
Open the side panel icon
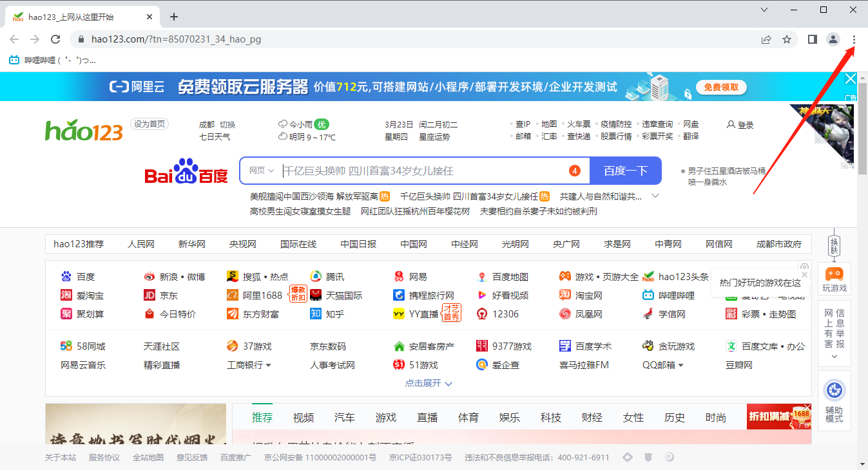813,39
